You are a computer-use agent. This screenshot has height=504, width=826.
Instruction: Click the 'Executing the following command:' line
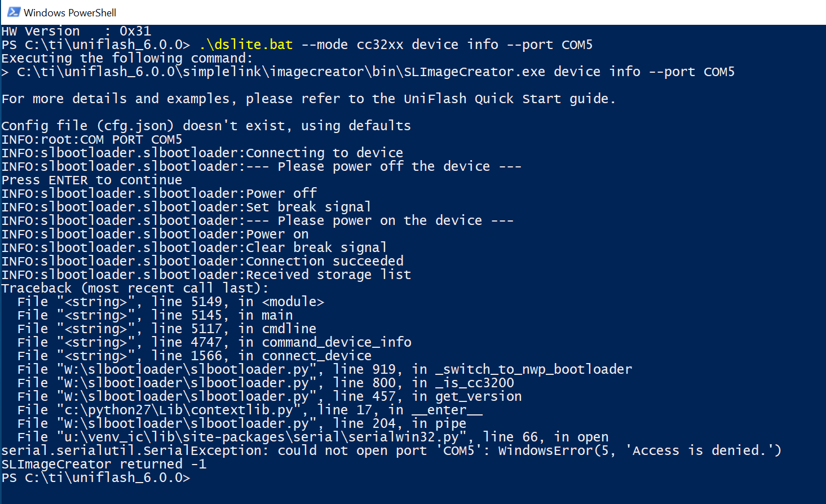(127, 58)
